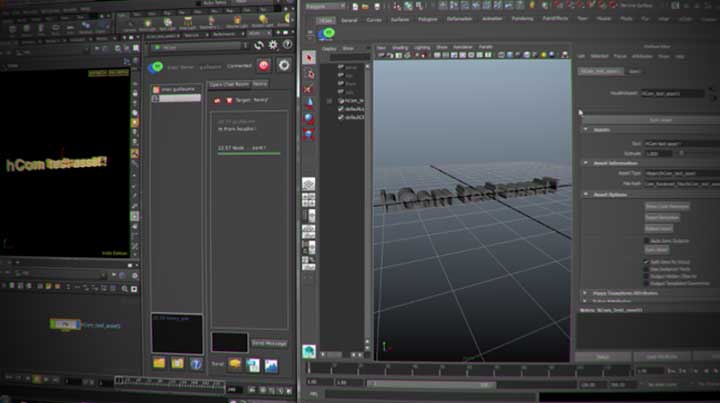Switch to the Open Chat Room tab
Viewport: 720px width, 403px height.
click(x=229, y=84)
